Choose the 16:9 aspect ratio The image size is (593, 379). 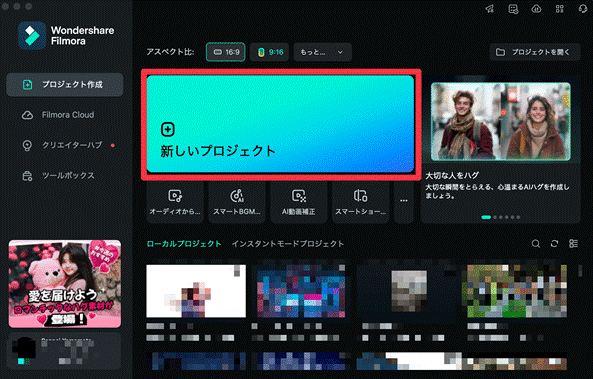click(x=226, y=52)
